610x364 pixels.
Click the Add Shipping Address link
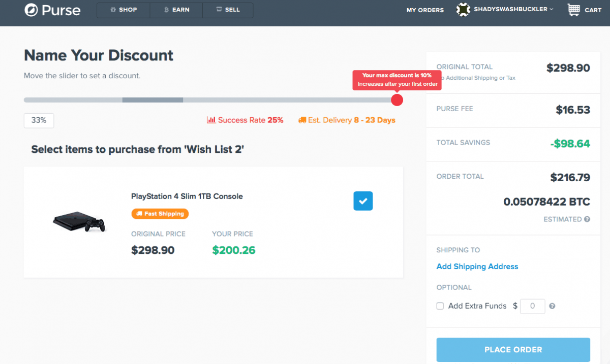(x=477, y=267)
